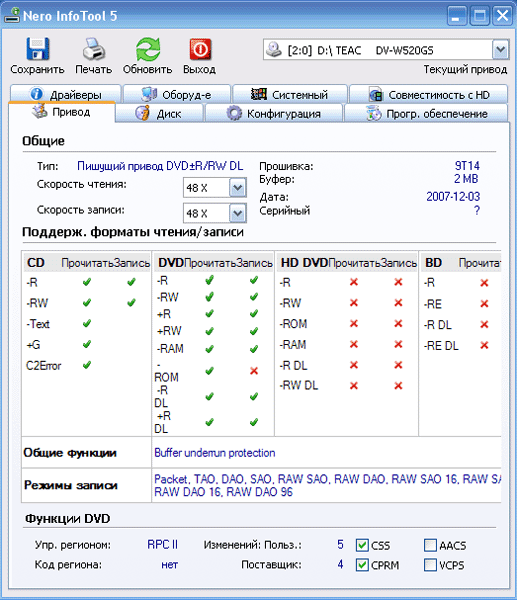Click the icon on the Совместимость с HD tab
Screen dimensions: 517x600
pos(376,94)
